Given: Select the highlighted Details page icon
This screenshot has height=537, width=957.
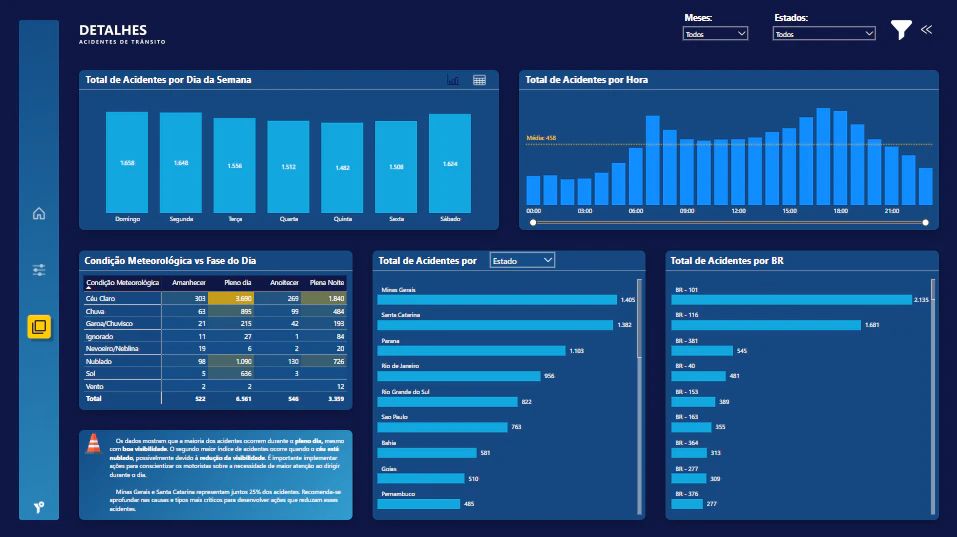Looking at the screenshot, I should coord(39,326).
